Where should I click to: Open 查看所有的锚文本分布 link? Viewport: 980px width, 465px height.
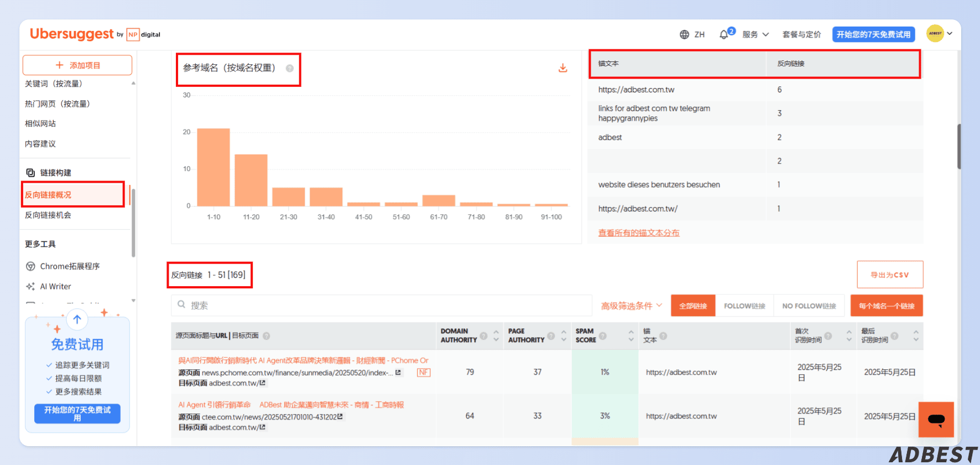[639, 233]
